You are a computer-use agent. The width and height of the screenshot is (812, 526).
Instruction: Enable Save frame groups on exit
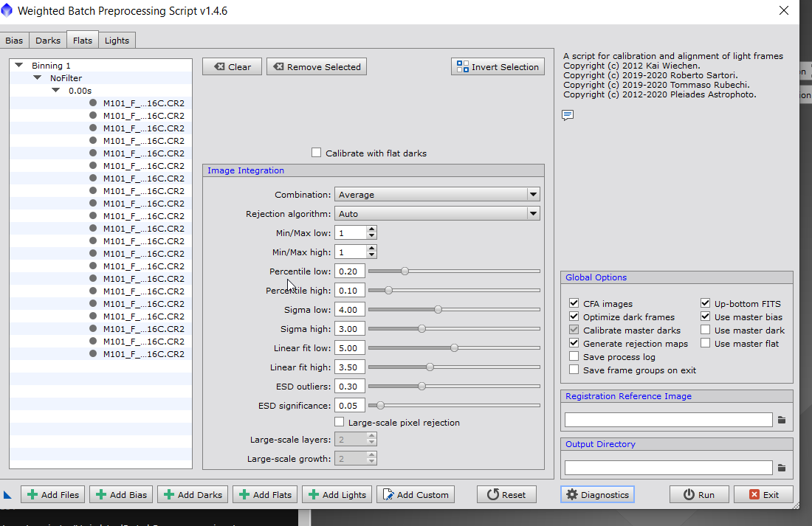point(574,370)
